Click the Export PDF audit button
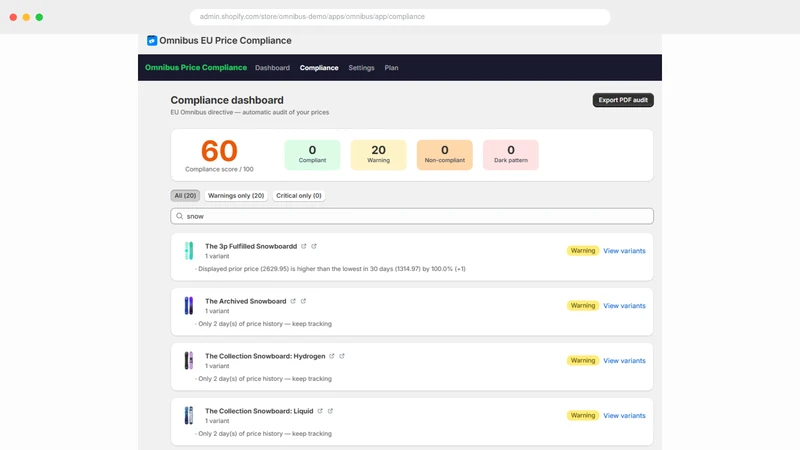 pyautogui.click(x=623, y=100)
